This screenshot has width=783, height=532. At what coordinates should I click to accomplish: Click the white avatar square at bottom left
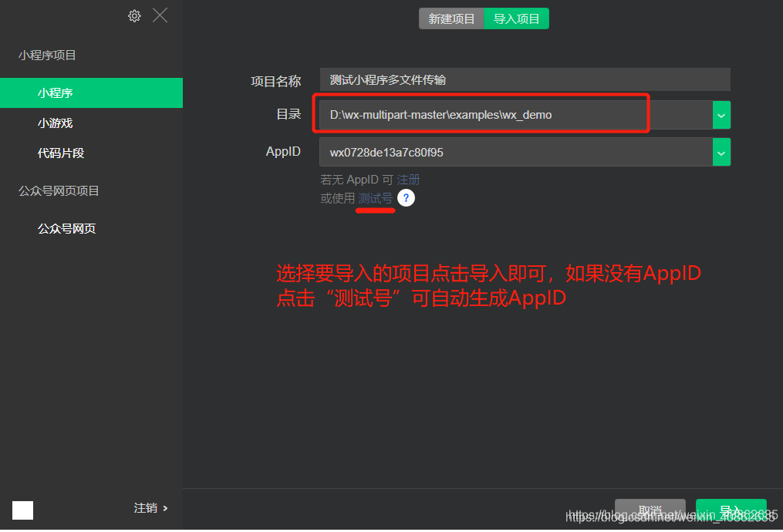pyautogui.click(x=22, y=510)
